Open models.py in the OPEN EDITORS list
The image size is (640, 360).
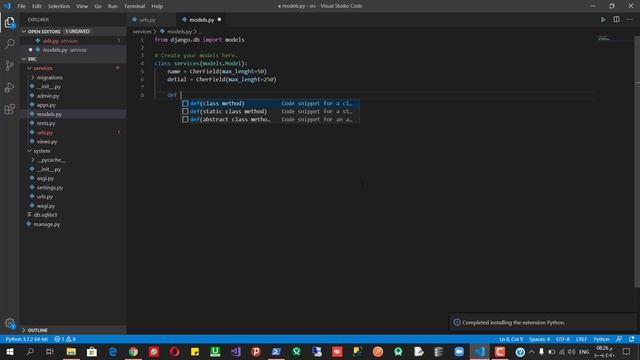coord(73,50)
